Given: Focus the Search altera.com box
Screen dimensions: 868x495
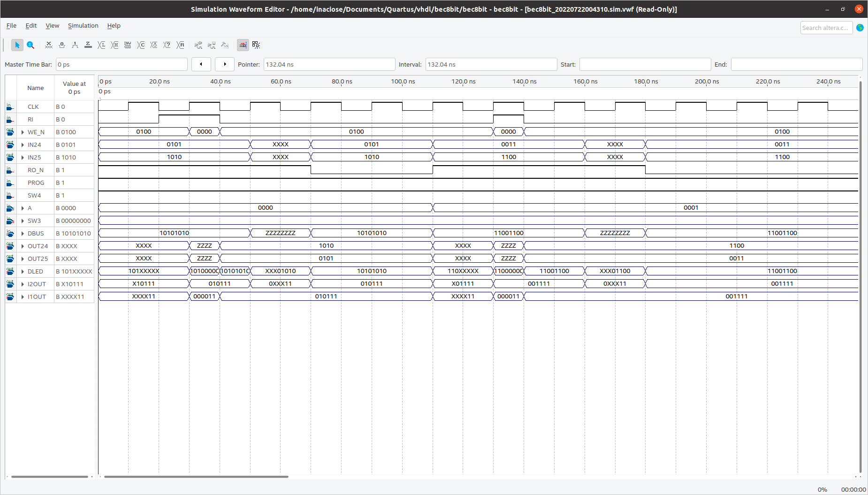Looking at the screenshot, I should pyautogui.click(x=826, y=28).
